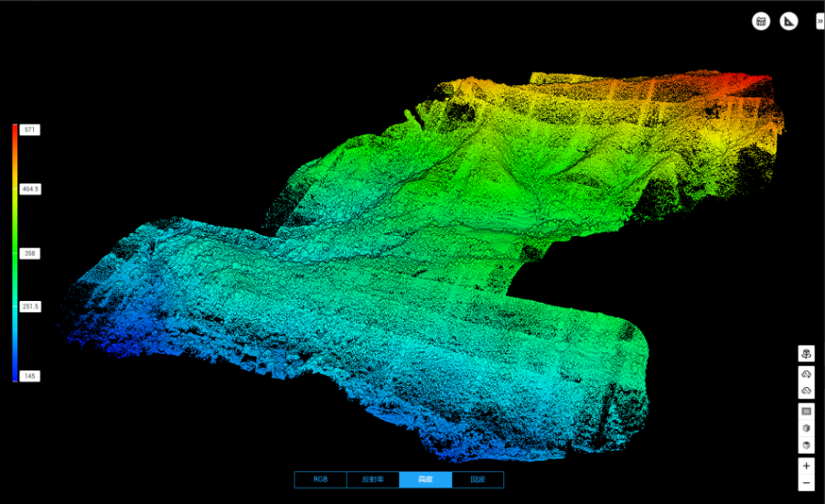
Task: Click the 358 legend value
Action: click(x=29, y=253)
